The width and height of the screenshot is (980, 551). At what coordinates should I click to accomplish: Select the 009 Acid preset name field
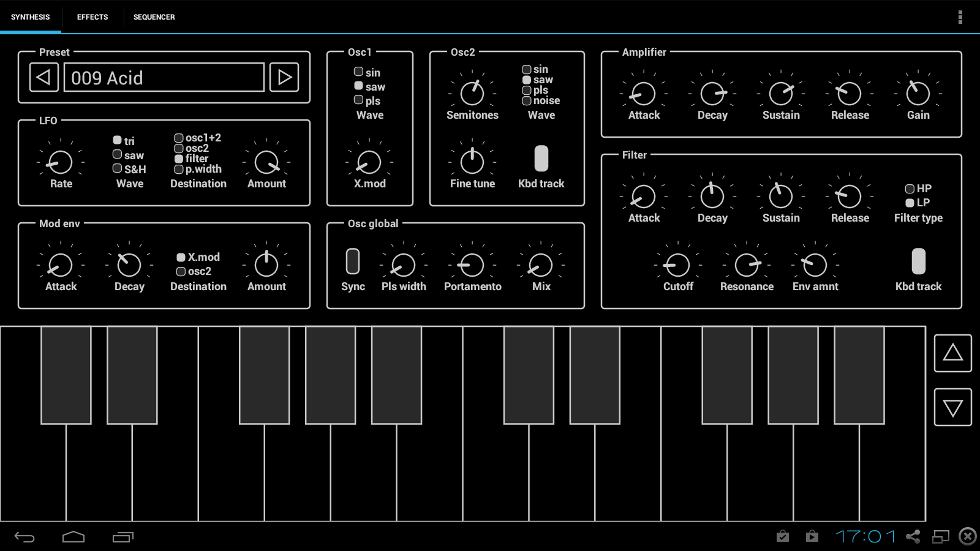[164, 77]
